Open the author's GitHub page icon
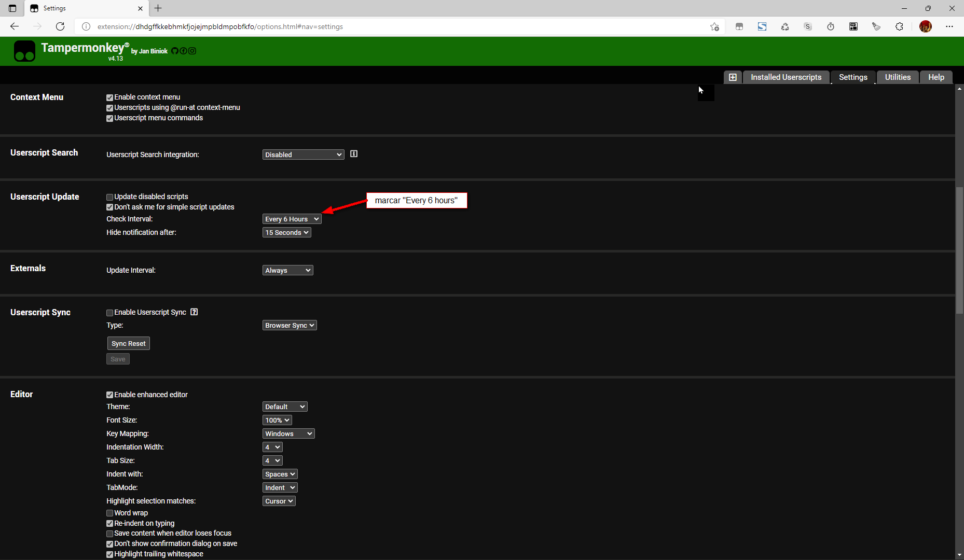The height and width of the screenshot is (560, 964). [x=175, y=51]
